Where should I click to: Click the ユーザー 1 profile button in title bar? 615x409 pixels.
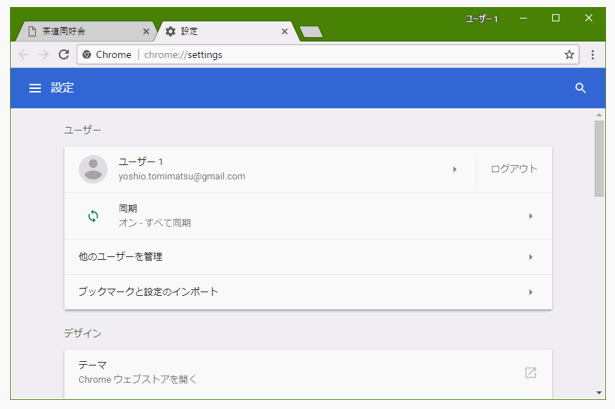(x=482, y=19)
